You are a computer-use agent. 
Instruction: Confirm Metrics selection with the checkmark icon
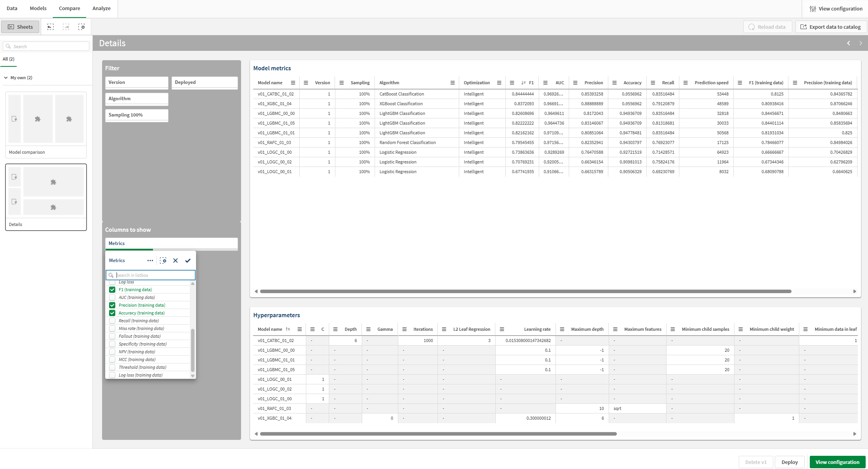188,261
